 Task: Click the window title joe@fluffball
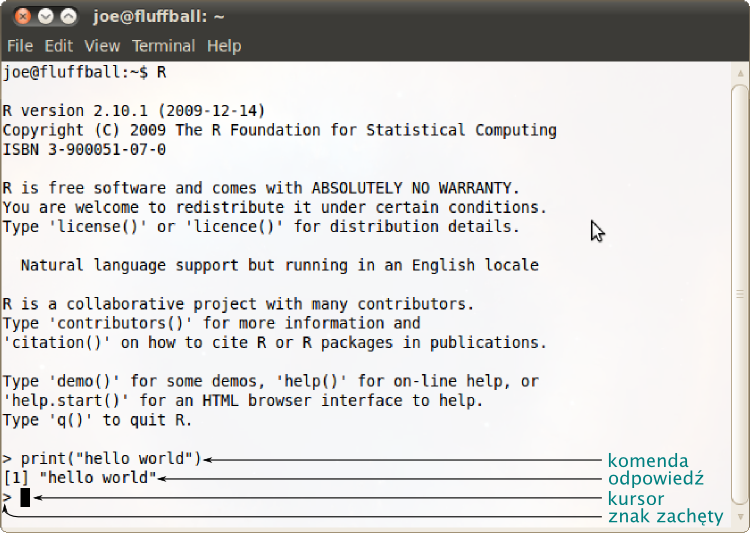pyautogui.click(x=158, y=17)
